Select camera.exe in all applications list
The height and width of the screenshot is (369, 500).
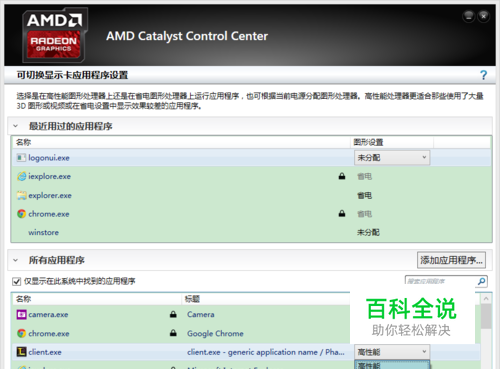click(x=48, y=314)
